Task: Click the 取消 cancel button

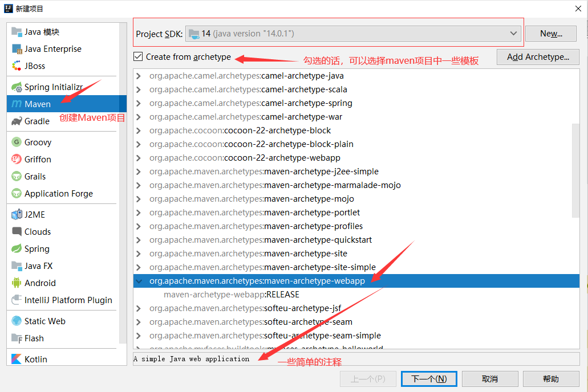Action: [x=490, y=379]
